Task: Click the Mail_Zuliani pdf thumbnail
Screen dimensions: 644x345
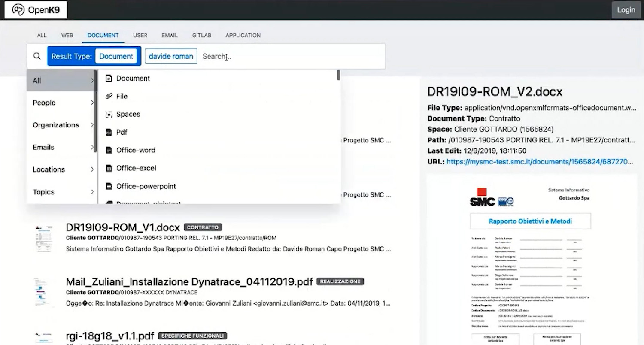Action: (43, 292)
